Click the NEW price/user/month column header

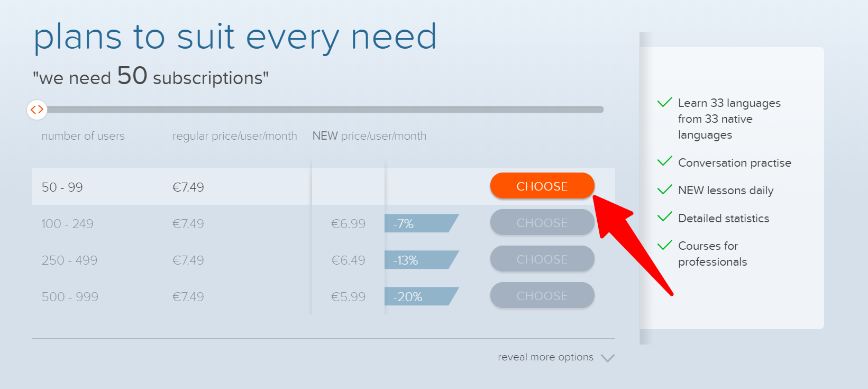369,135
